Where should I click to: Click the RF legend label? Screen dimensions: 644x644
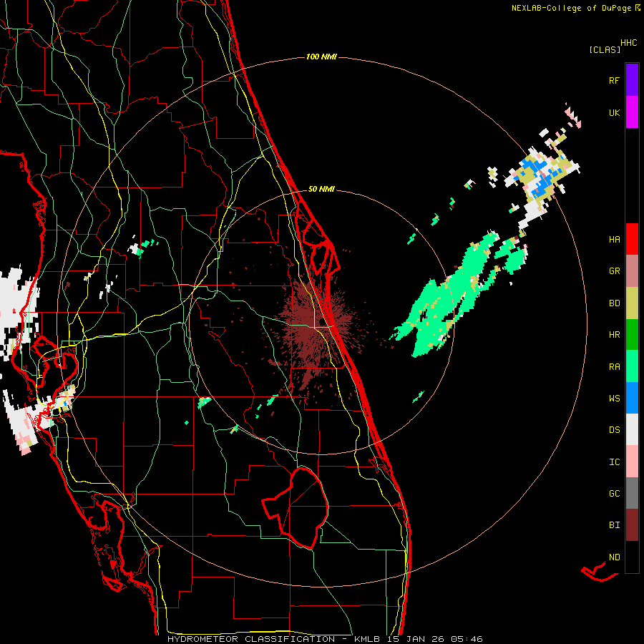tap(614, 80)
